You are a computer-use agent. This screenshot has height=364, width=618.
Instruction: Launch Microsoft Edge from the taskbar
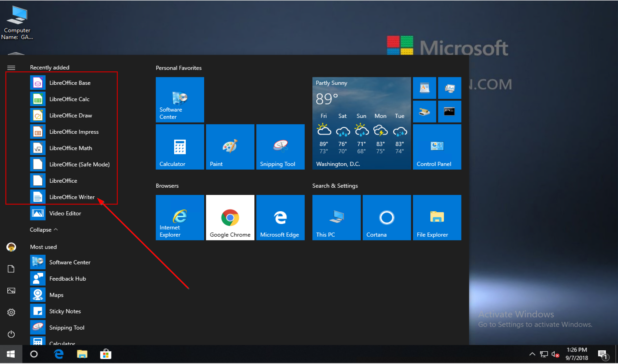click(x=59, y=354)
